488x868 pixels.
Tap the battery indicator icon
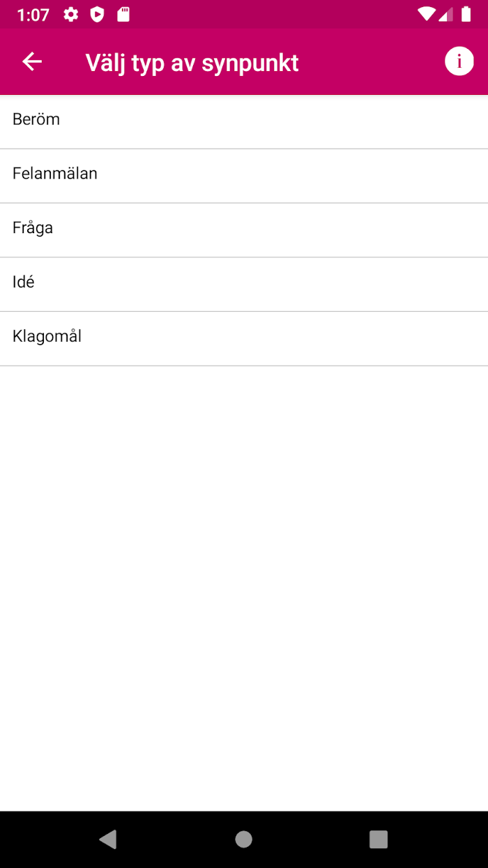(466, 15)
